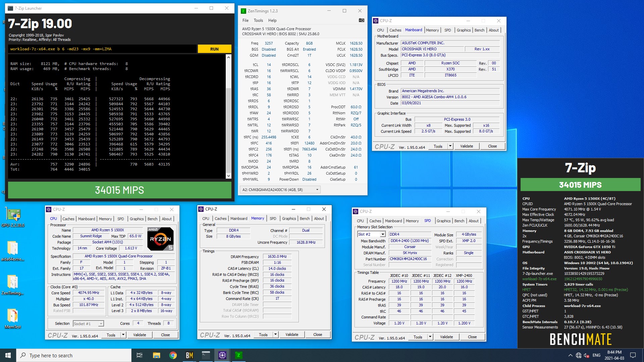
Task: Open the aida64extreme desktop folder icon
Action: coord(13,251)
